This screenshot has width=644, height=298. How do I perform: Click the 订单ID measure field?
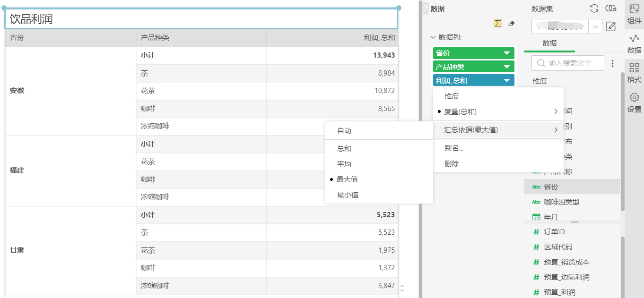pos(554,231)
